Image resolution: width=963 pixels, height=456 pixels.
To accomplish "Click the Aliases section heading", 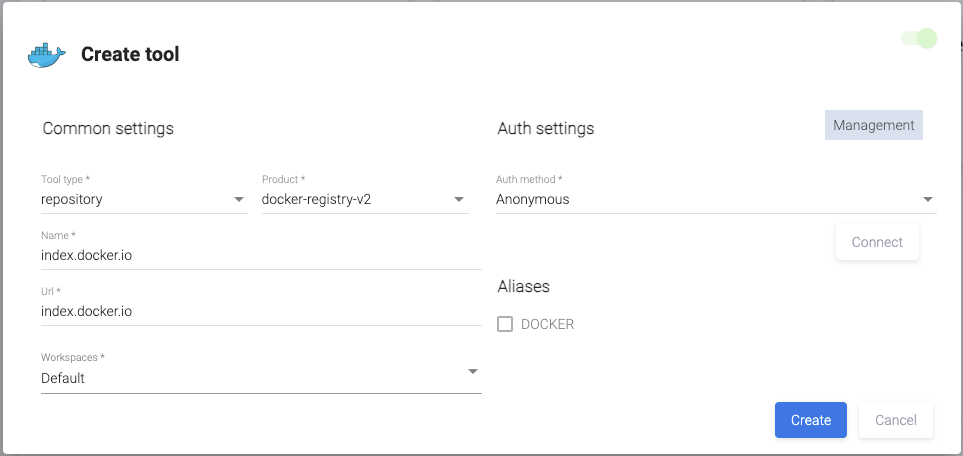I will (523, 286).
